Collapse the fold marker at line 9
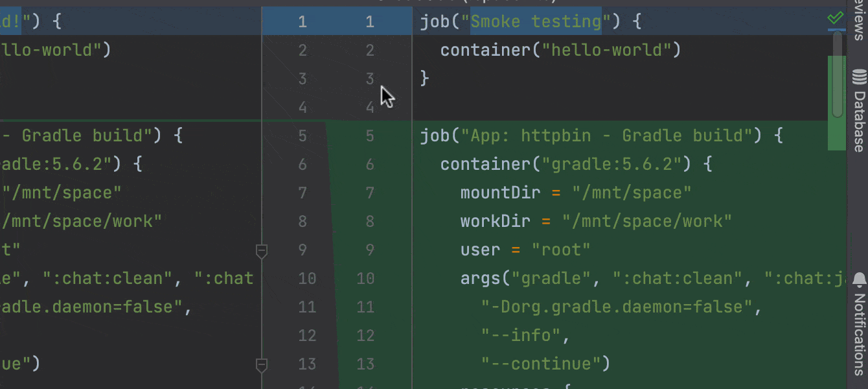The image size is (868, 389). coord(262,250)
